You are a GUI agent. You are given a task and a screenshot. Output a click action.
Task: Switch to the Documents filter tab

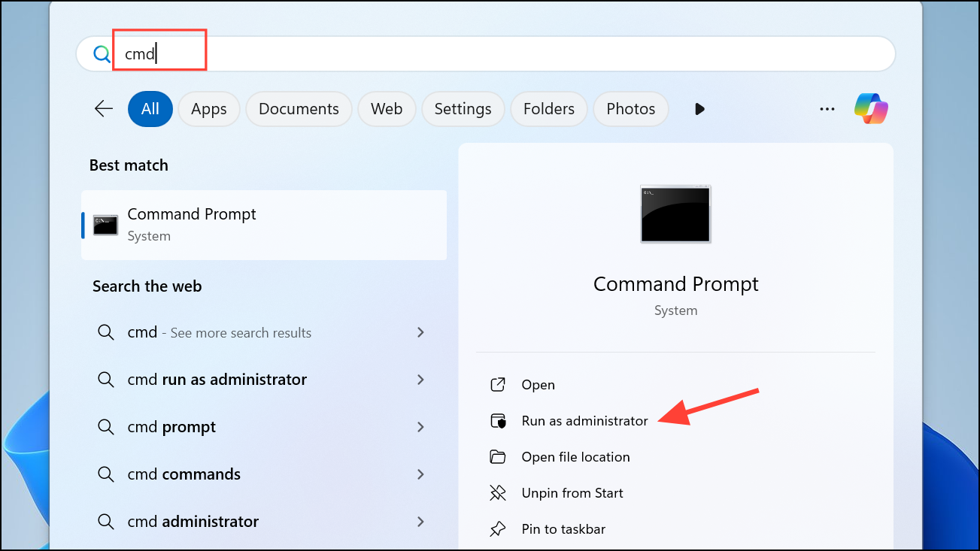(299, 109)
